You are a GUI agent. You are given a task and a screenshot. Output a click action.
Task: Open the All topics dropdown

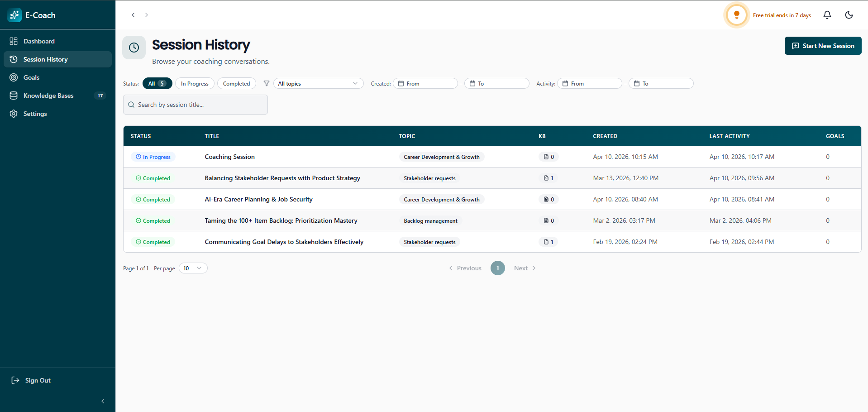[x=318, y=83]
